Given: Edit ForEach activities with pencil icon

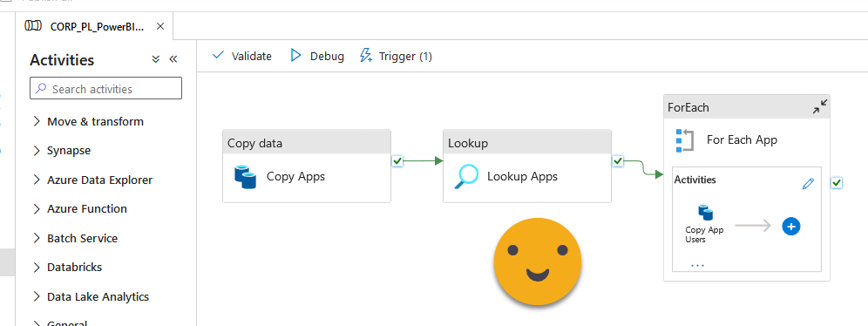Looking at the screenshot, I should pos(808,184).
